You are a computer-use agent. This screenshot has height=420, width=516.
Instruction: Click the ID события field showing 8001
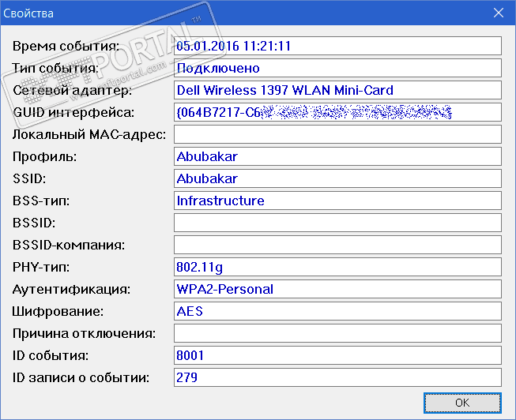click(337, 355)
